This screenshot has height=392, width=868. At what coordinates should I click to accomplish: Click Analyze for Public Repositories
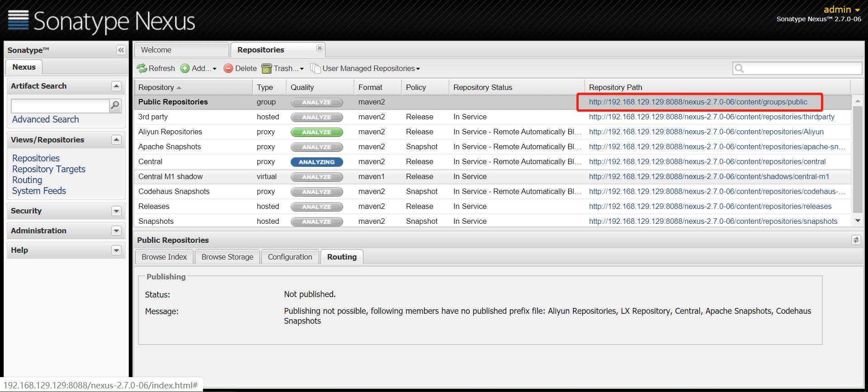316,102
